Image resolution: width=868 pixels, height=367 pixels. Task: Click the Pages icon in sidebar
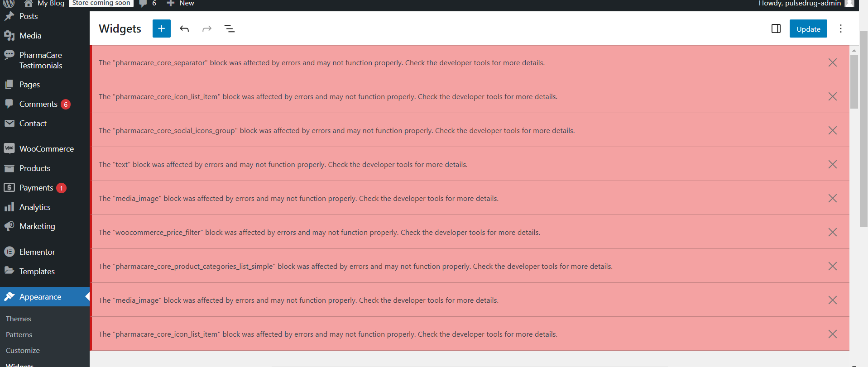[x=9, y=85]
